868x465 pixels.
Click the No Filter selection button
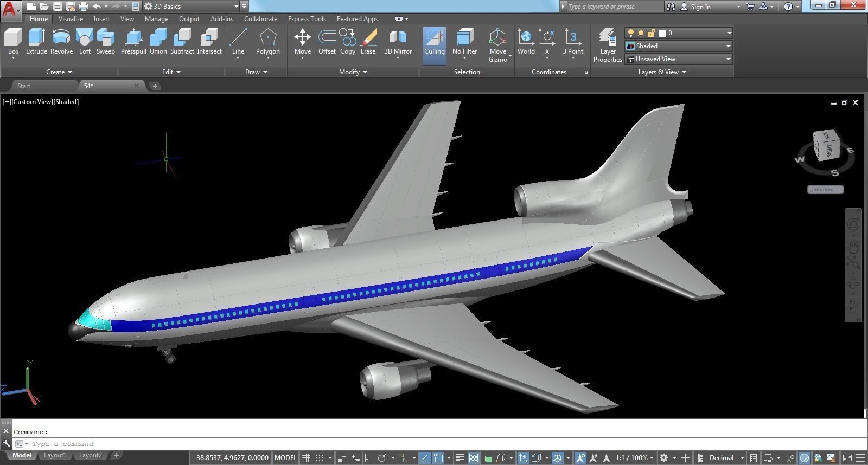coord(464,42)
